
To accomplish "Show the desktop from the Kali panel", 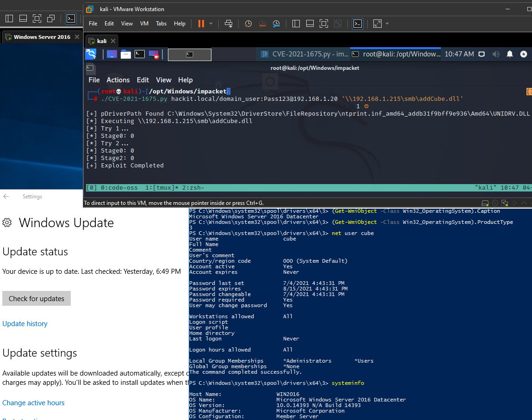I will tap(111, 54).
